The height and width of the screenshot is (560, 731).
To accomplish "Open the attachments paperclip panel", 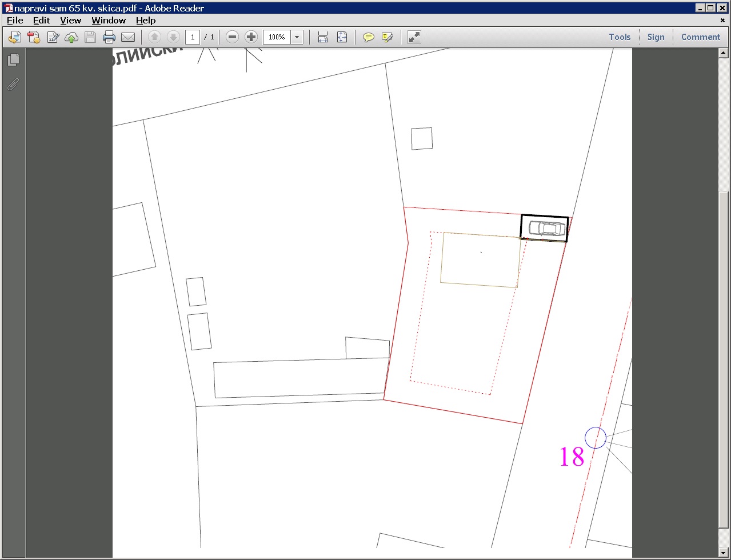I will point(14,85).
